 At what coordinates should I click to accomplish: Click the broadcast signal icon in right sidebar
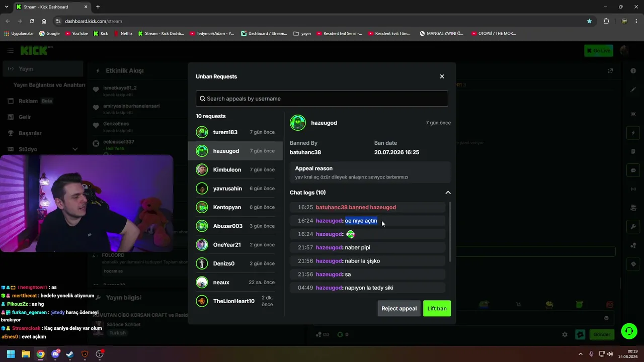click(x=633, y=189)
